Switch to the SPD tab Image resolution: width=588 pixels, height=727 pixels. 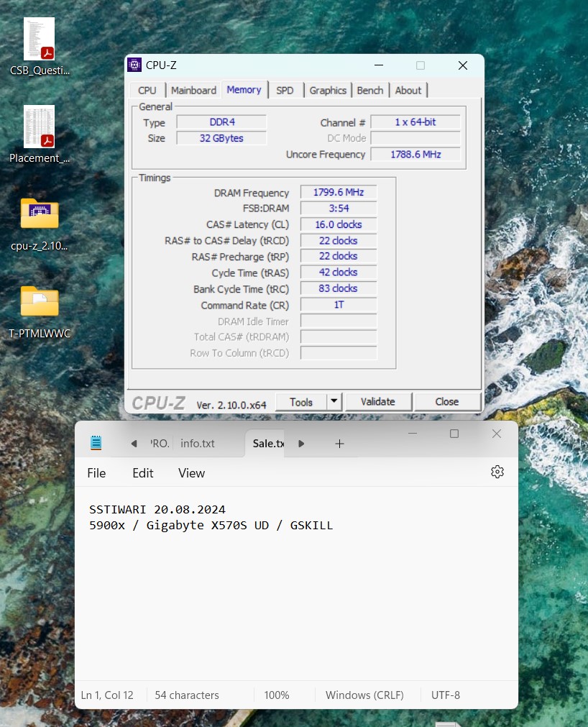[285, 91]
